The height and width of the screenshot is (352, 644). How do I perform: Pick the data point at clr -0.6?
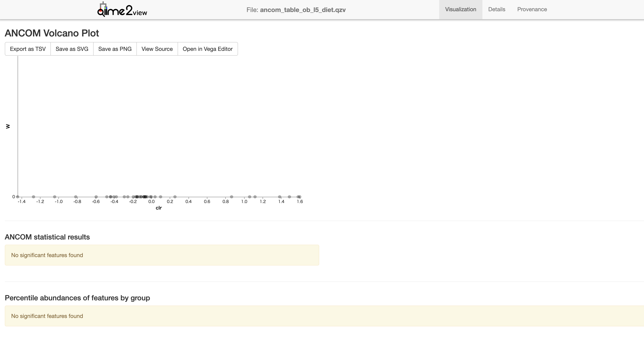(96, 197)
